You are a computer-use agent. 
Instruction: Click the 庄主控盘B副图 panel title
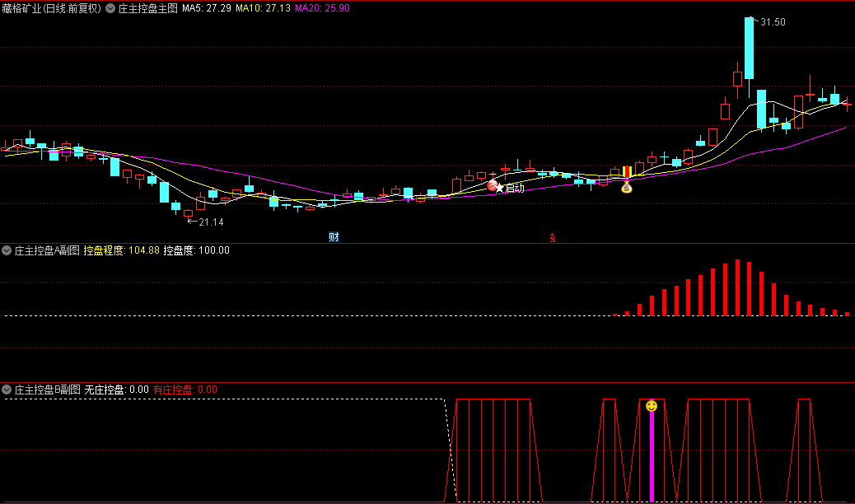47,390
